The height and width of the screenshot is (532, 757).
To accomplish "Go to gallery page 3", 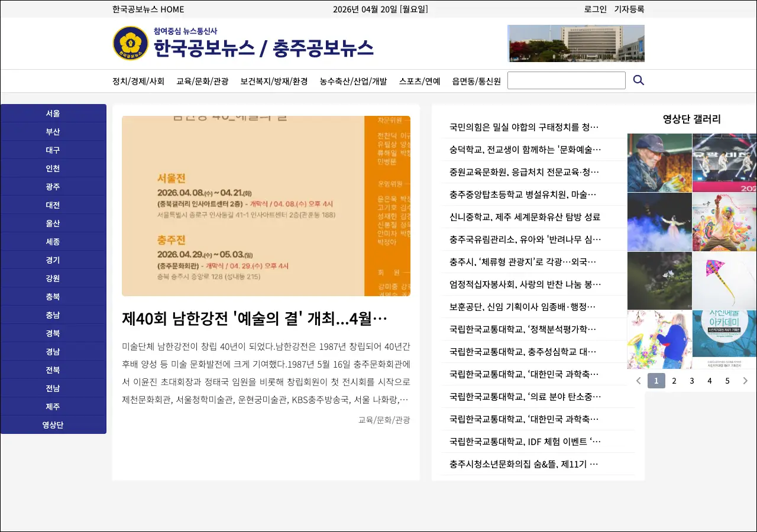I will coord(692,381).
